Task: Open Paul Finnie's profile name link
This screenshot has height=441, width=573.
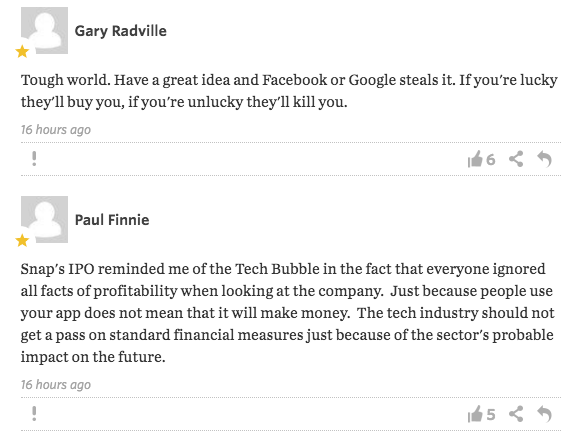Action: click(x=112, y=220)
